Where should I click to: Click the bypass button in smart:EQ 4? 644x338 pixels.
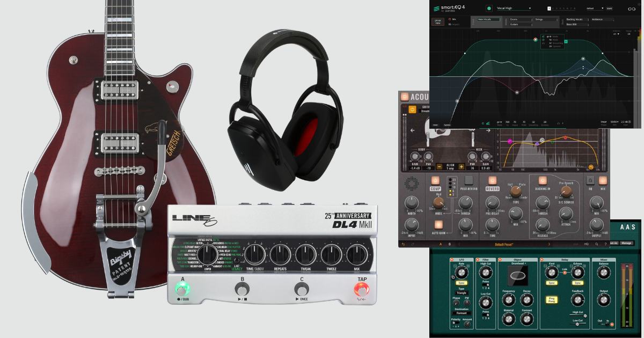pos(447,125)
